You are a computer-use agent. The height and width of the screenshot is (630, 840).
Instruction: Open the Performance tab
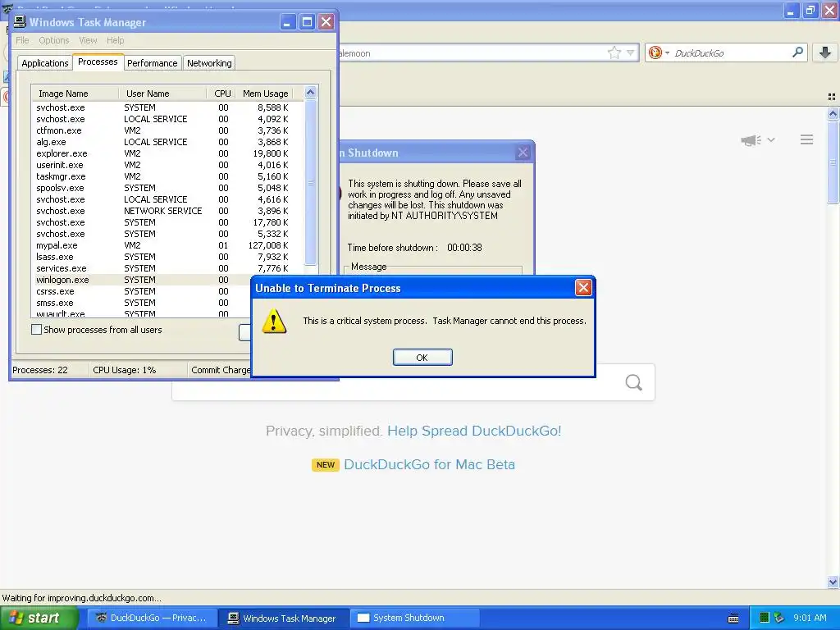(x=152, y=63)
